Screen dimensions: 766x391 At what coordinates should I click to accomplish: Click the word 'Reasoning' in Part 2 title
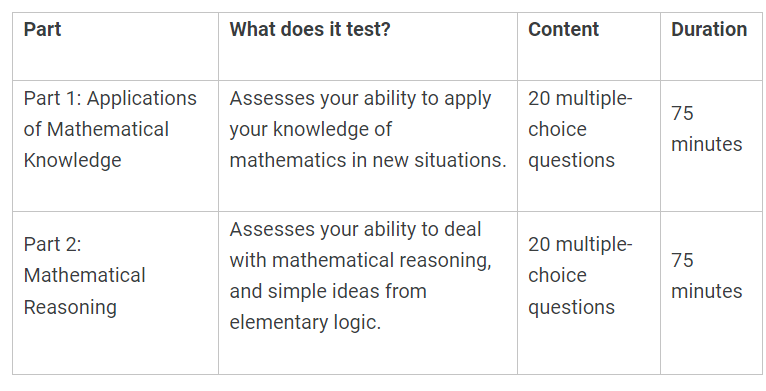(x=70, y=307)
